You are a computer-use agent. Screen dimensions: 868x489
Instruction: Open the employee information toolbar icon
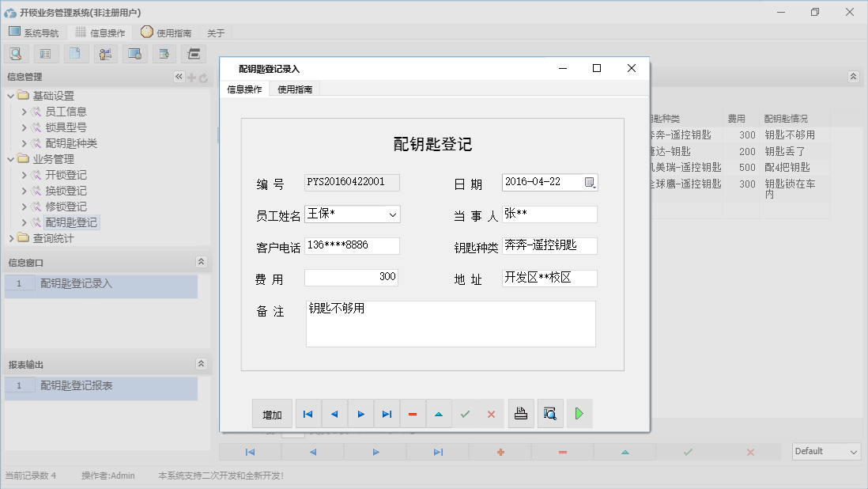click(105, 53)
